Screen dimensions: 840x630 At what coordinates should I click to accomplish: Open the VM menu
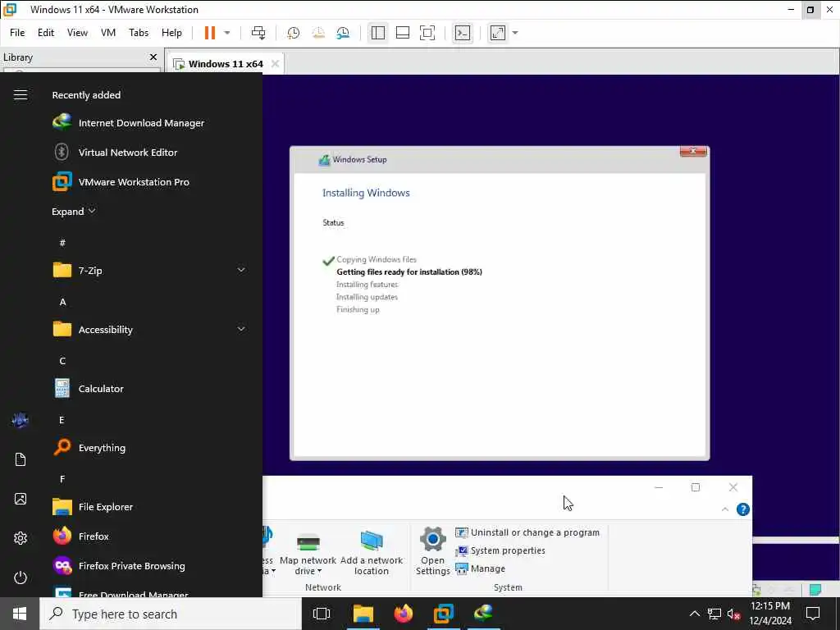pyautogui.click(x=108, y=33)
